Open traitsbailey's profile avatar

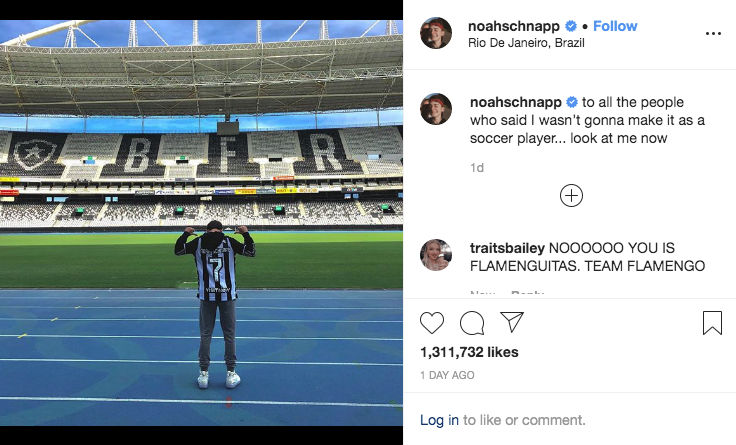tap(436, 255)
